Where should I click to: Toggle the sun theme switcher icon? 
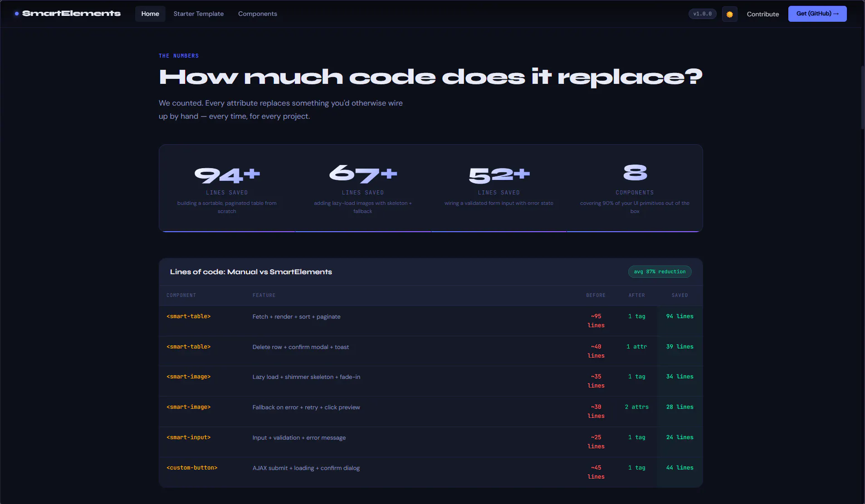(x=729, y=14)
